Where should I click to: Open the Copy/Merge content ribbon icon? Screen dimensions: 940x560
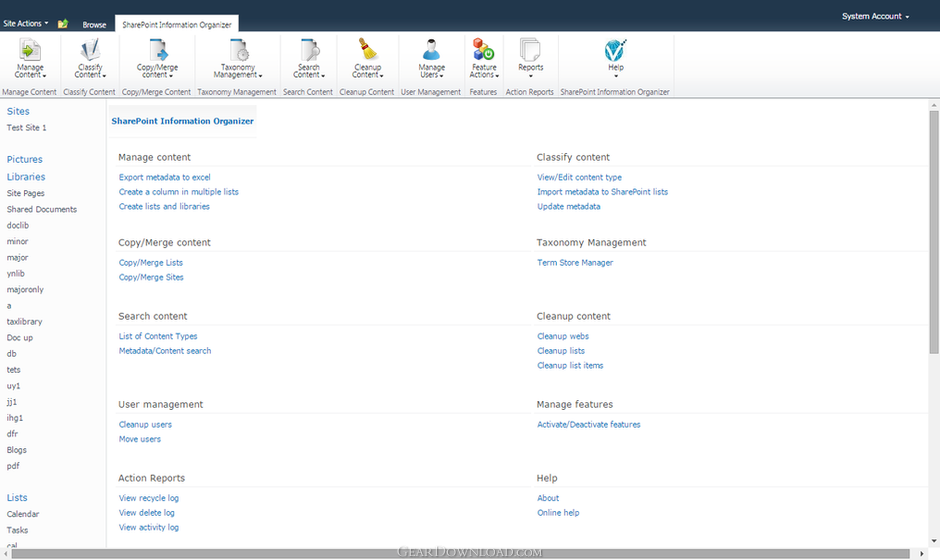coord(158,49)
